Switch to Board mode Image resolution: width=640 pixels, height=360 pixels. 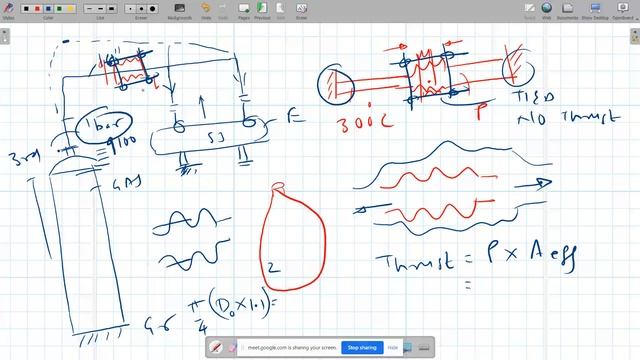click(529, 10)
